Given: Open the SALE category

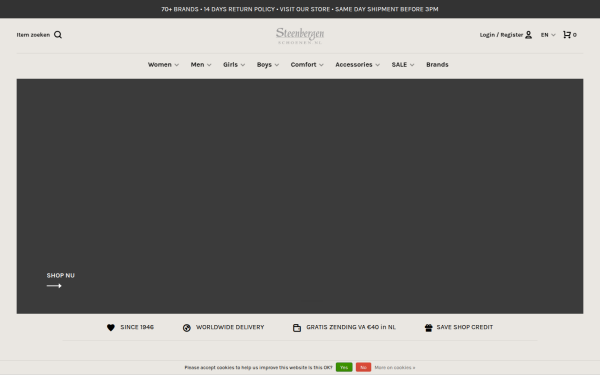Looking at the screenshot, I should pyautogui.click(x=399, y=65).
